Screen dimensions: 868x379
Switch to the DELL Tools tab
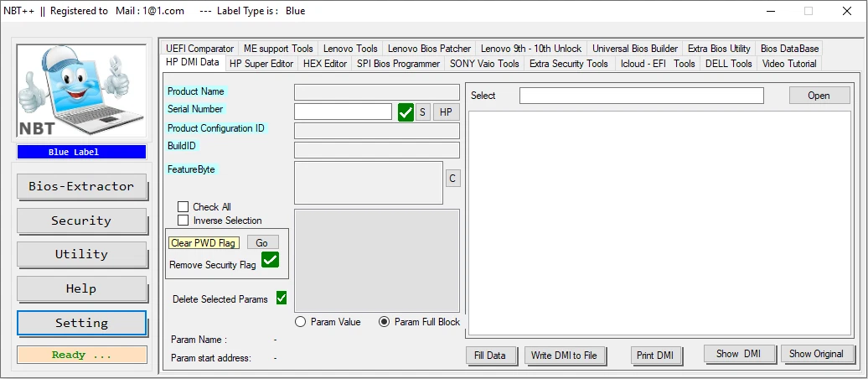pos(729,64)
